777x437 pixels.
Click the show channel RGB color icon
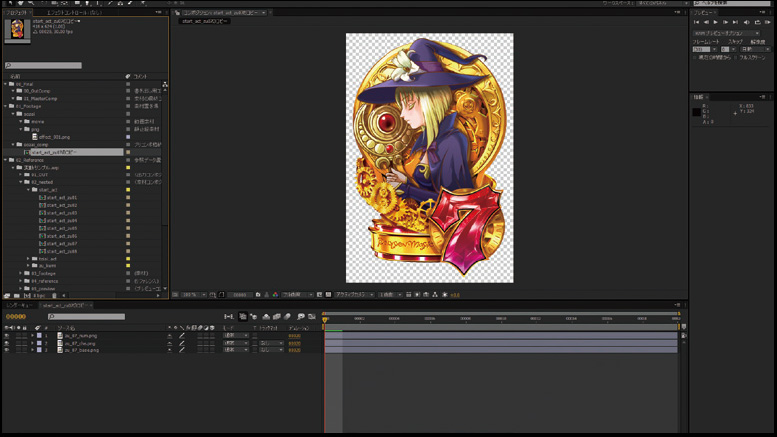coord(275,294)
